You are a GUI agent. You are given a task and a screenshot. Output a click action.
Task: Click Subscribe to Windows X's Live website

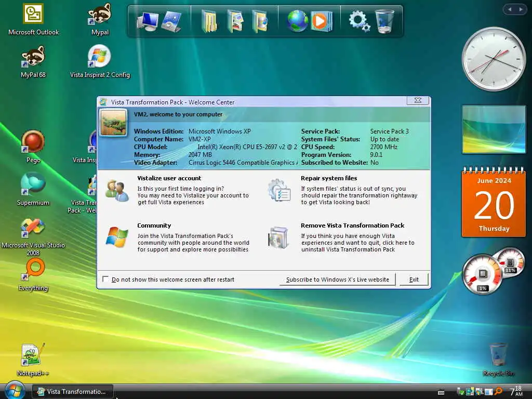tap(337, 279)
